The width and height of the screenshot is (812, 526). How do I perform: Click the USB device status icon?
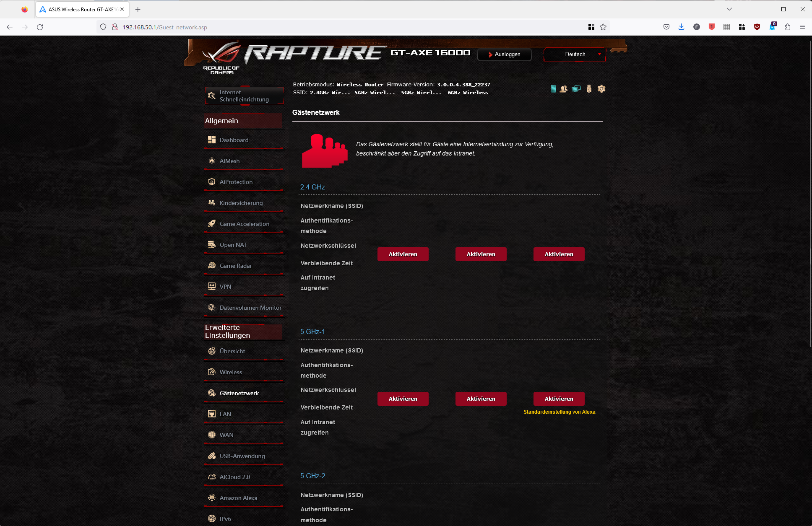point(589,89)
